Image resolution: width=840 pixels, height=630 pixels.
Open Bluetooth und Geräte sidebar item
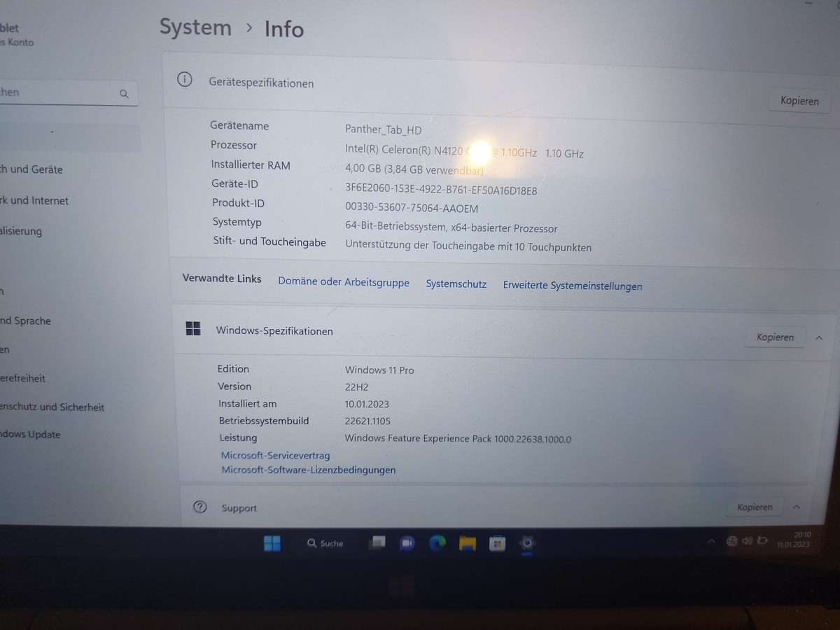[x=31, y=169]
